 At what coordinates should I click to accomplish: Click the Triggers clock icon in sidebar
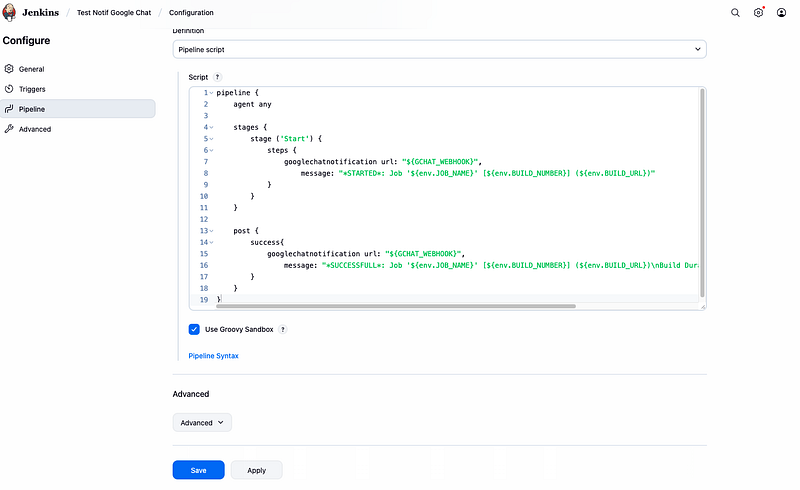[x=9, y=89]
